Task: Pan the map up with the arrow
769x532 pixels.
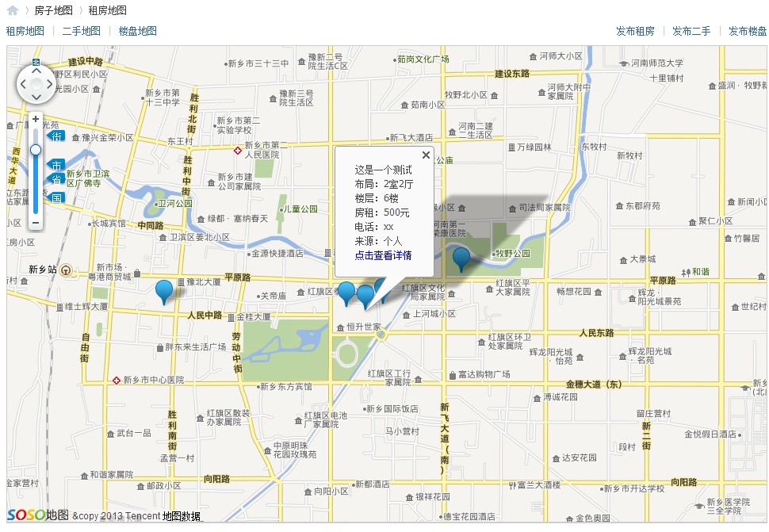Action: click(x=36, y=71)
